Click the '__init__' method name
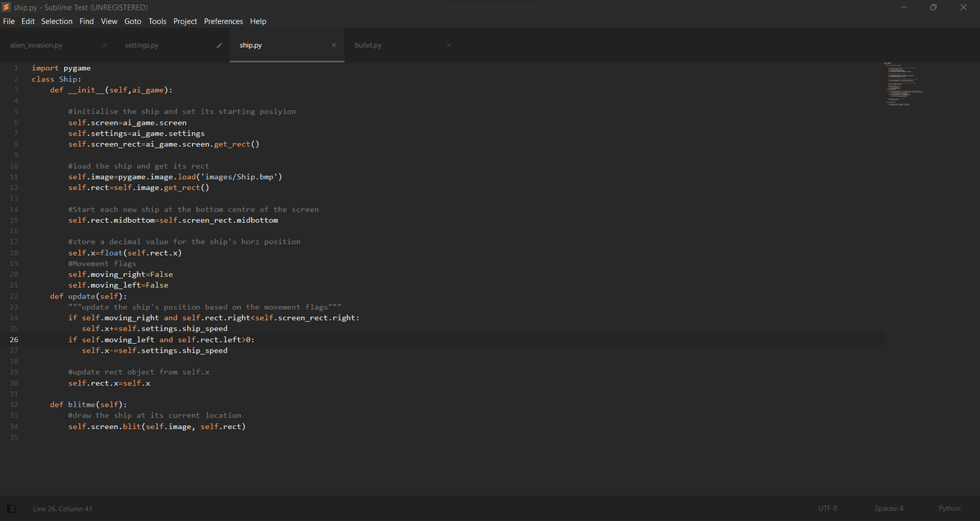The image size is (980, 521). (x=86, y=90)
